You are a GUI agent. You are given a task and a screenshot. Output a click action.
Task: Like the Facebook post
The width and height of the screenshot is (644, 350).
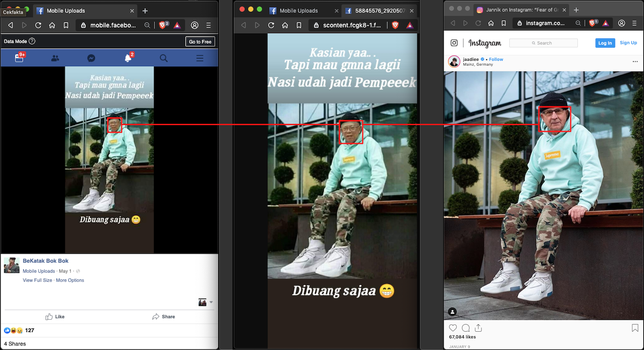(x=55, y=316)
